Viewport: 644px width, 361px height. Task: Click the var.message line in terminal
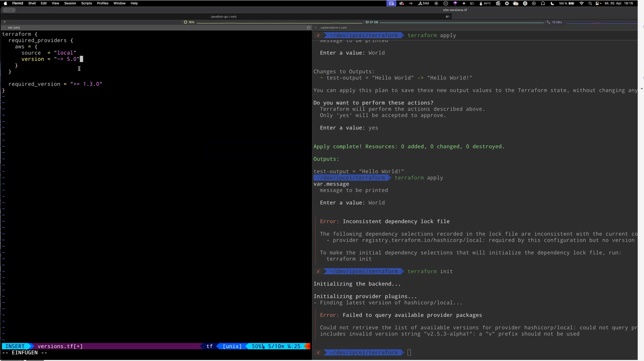331,184
